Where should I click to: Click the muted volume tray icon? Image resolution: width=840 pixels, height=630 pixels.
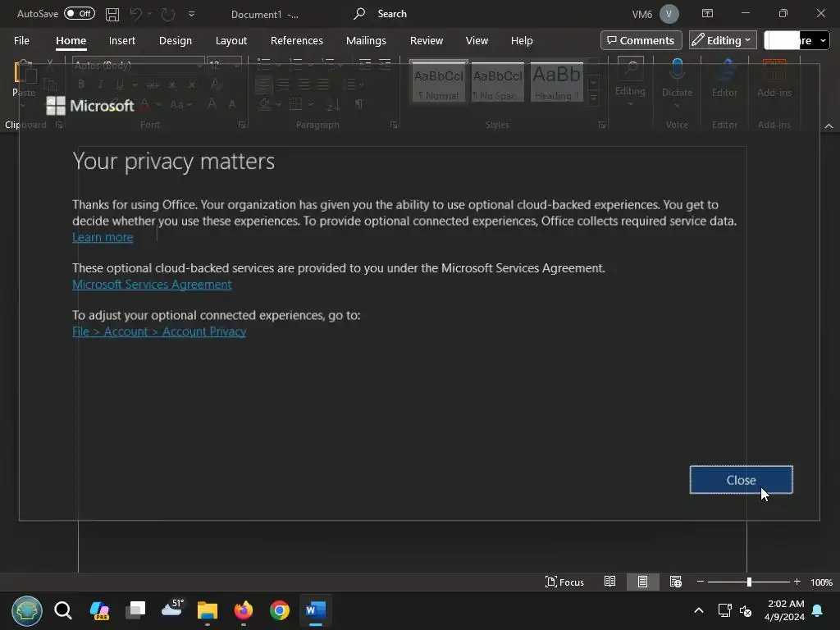pos(745,610)
